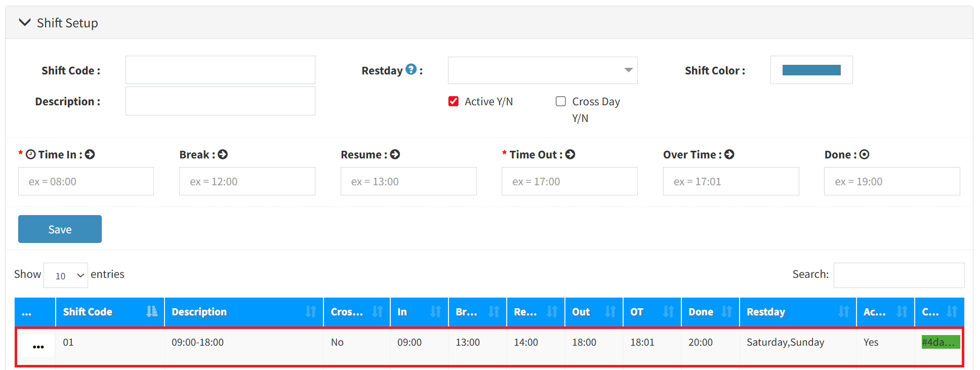Click the Save button
Image resolution: width=980 pixels, height=370 pixels.
coord(60,229)
